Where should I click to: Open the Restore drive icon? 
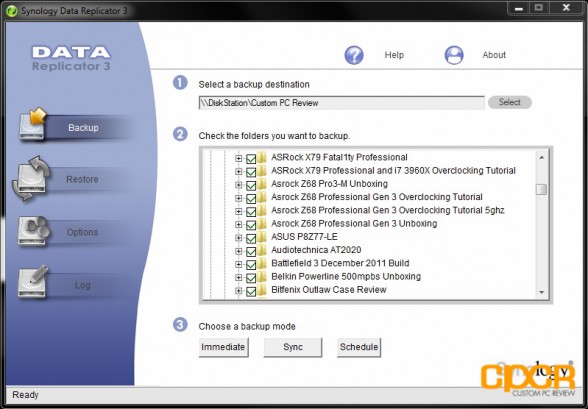point(32,178)
